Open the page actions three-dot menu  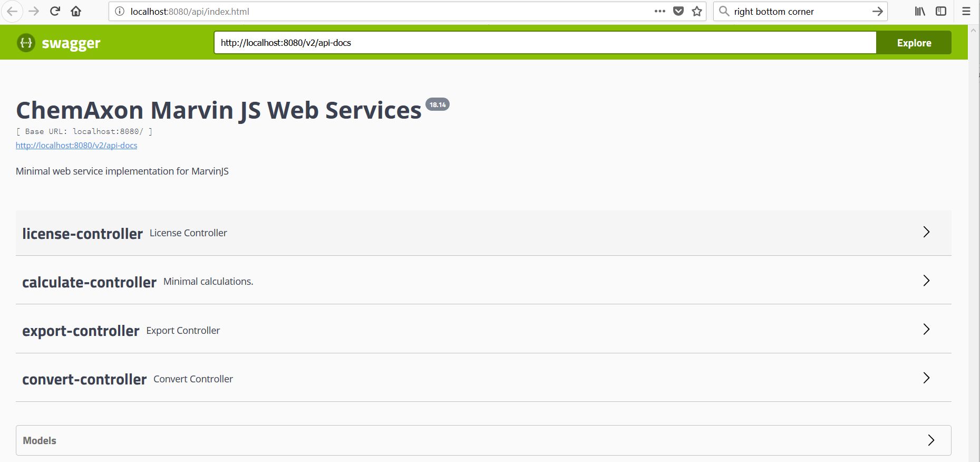[x=659, y=11]
